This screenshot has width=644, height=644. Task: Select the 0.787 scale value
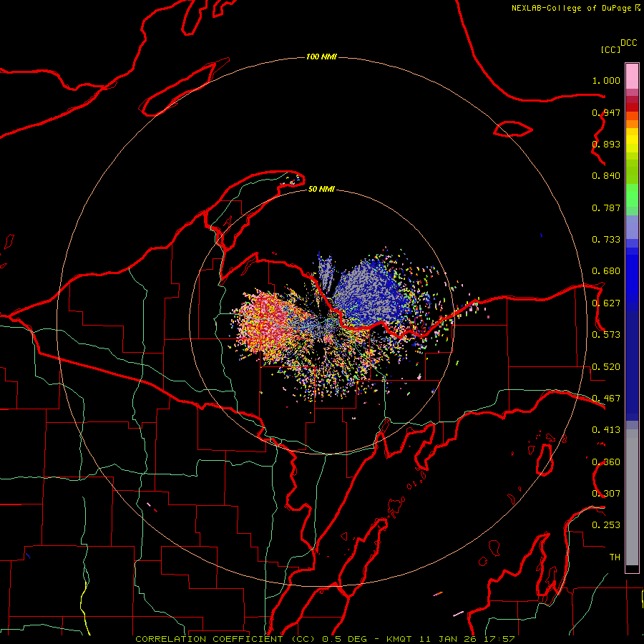point(606,208)
